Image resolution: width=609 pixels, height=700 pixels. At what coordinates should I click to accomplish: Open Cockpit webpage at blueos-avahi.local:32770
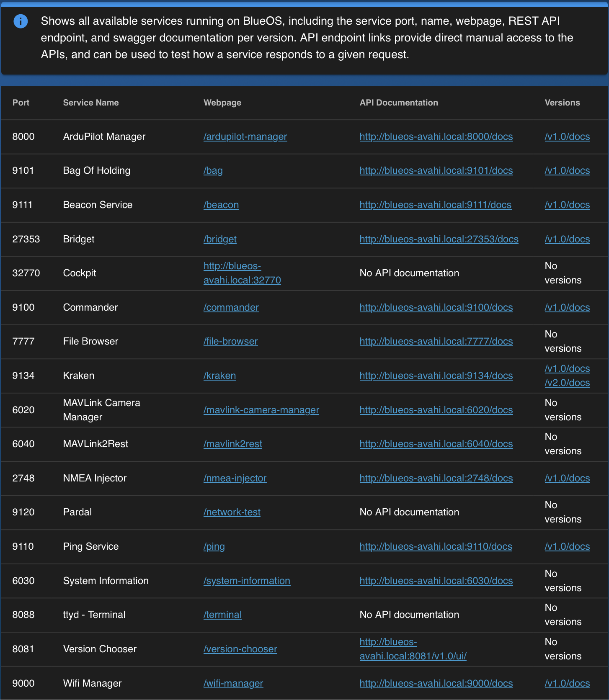click(x=242, y=273)
